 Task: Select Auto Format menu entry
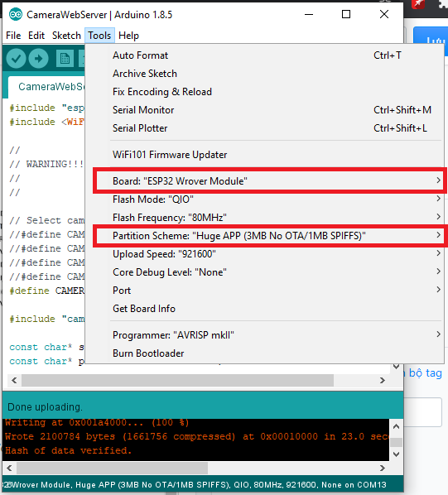point(264,55)
